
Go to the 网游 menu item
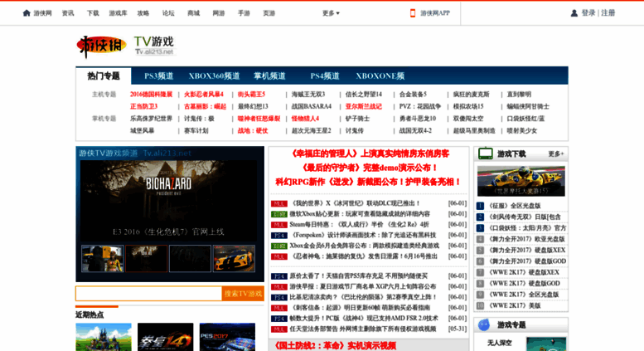pos(219,13)
